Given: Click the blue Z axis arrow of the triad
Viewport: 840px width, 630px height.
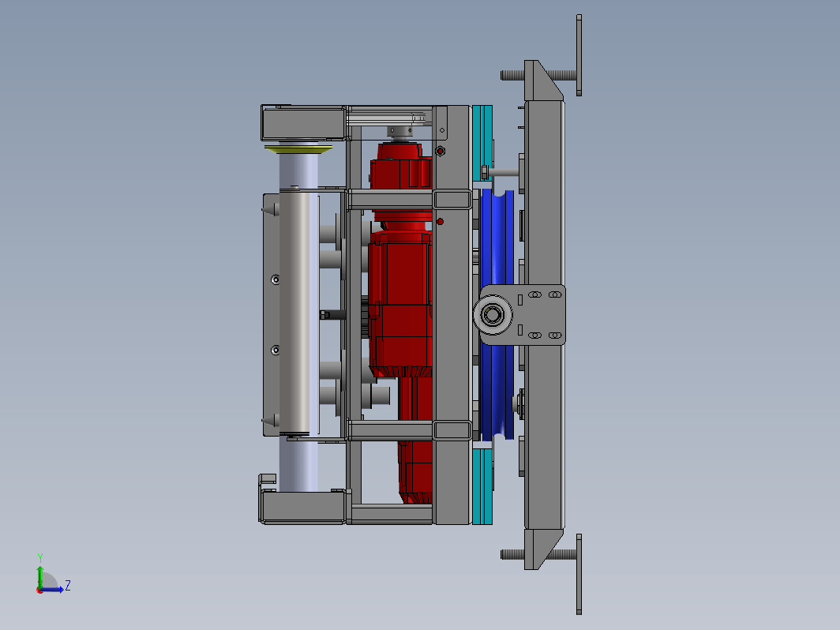Looking at the screenshot, I should [54, 590].
